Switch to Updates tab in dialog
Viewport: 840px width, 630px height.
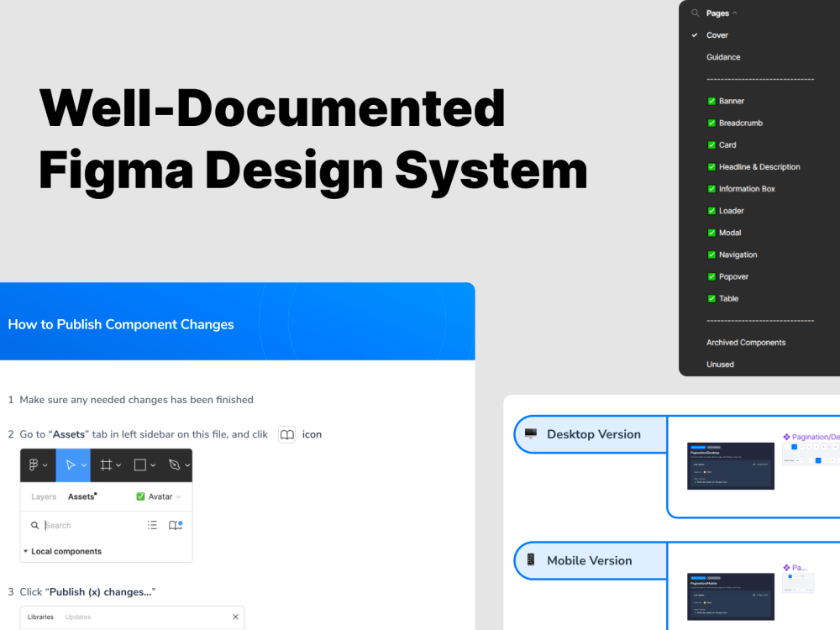click(x=77, y=617)
